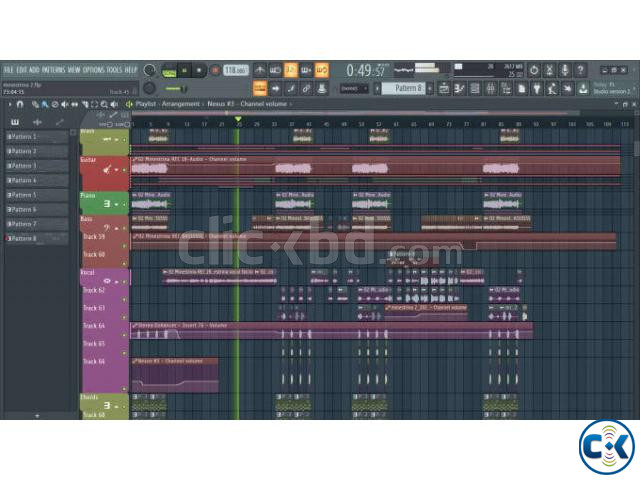Toggle the metronome icon
This screenshot has width=640, height=480.
tap(260, 70)
